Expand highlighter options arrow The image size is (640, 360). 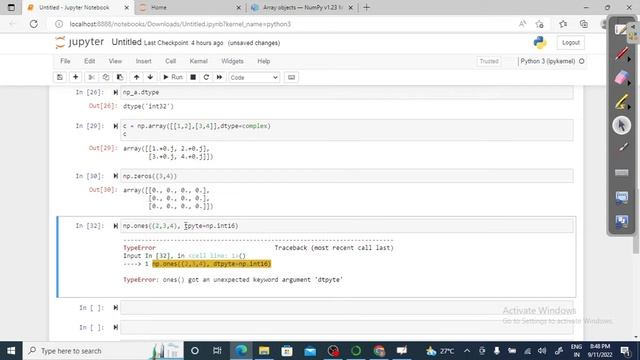coord(629,107)
